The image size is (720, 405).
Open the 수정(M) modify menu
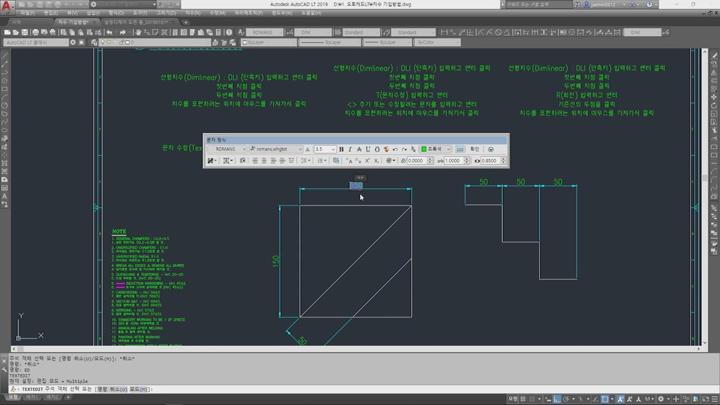[218, 13]
